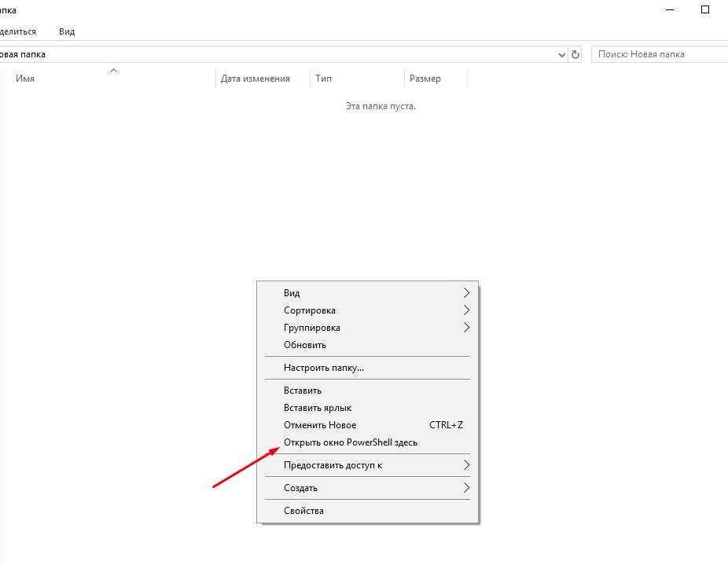Click Вставить ярлык menu item

click(318, 408)
